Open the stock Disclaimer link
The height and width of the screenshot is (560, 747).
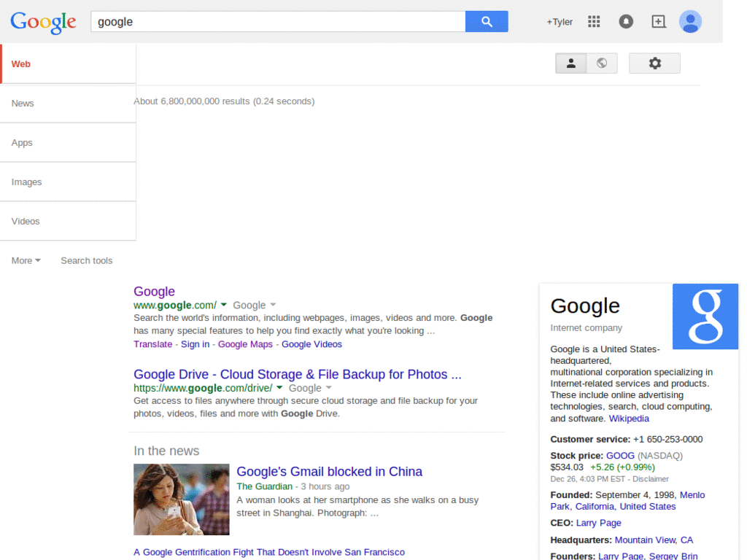click(650, 479)
